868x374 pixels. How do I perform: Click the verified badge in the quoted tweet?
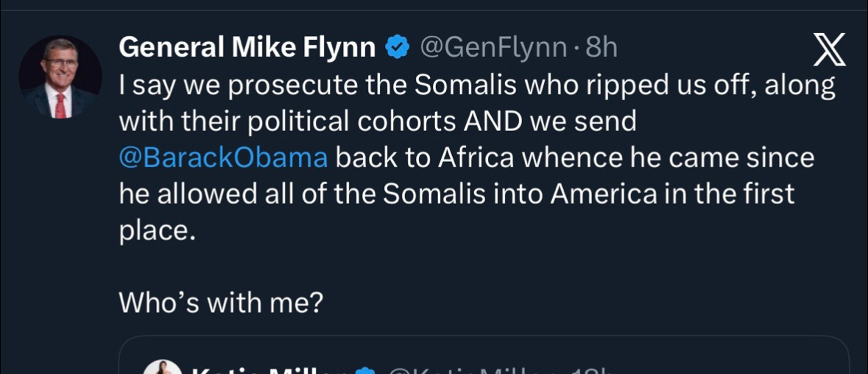coord(364,370)
